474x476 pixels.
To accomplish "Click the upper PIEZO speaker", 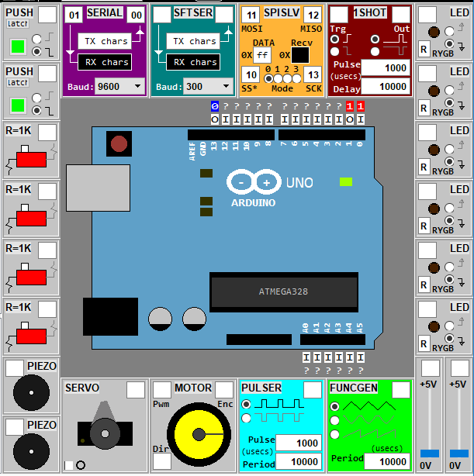I will click(31, 392).
